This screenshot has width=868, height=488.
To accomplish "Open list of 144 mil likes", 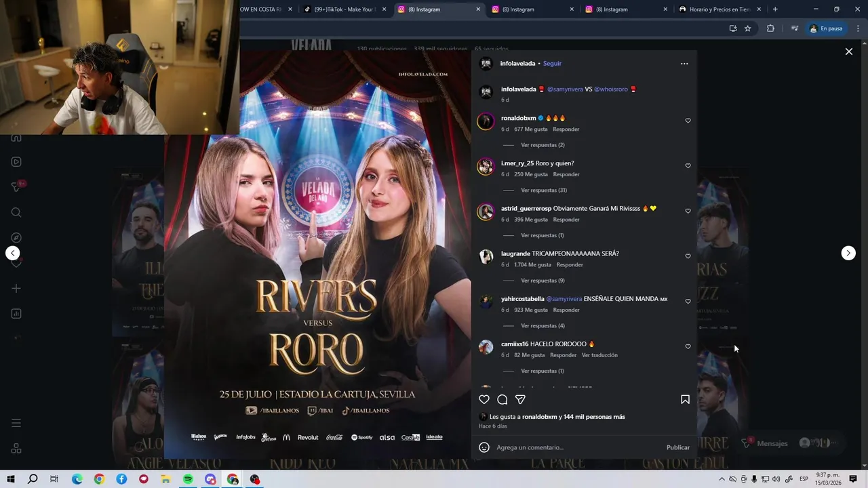I will click(x=594, y=417).
